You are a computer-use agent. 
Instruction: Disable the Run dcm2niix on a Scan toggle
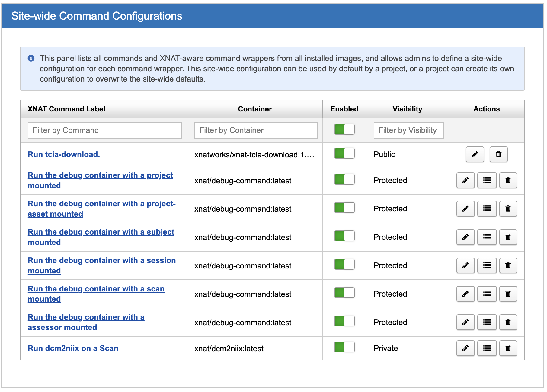[344, 347]
